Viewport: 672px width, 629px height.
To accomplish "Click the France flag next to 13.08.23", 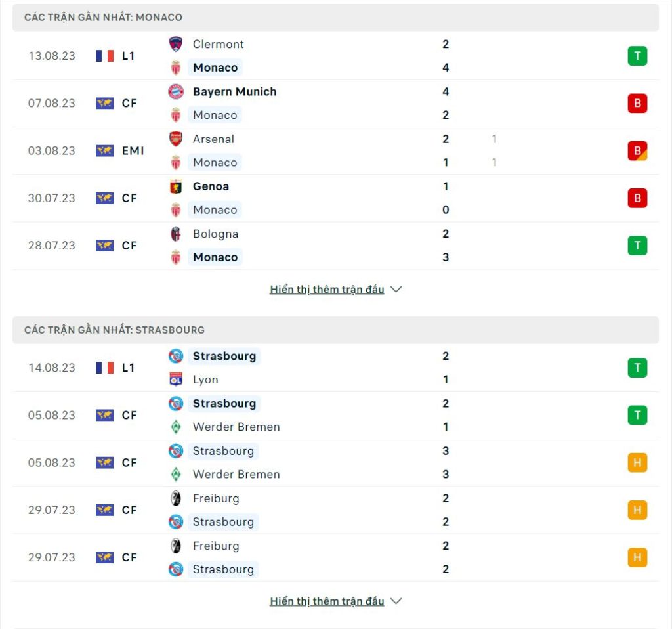I will (104, 56).
